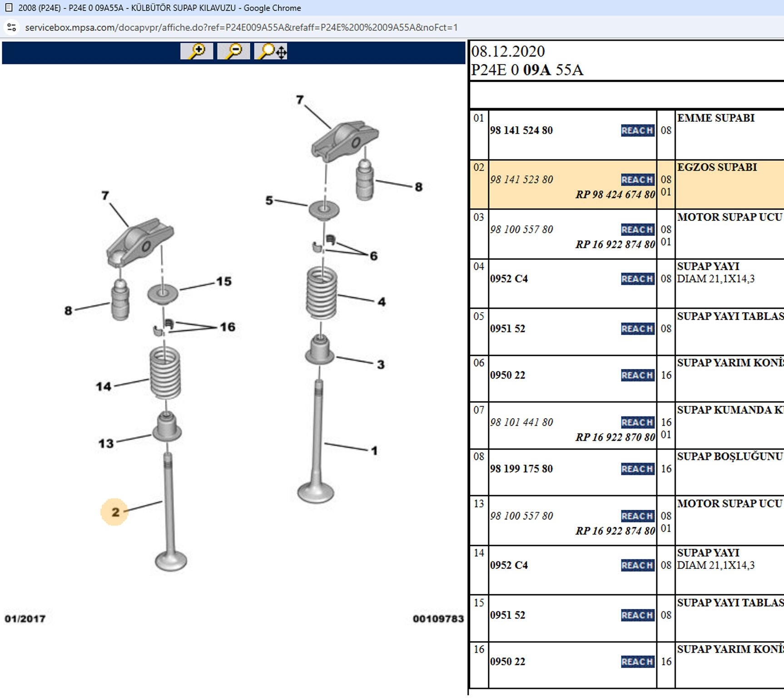Click callout 13 on the diagram
784x698 pixels.
[106, 444]
